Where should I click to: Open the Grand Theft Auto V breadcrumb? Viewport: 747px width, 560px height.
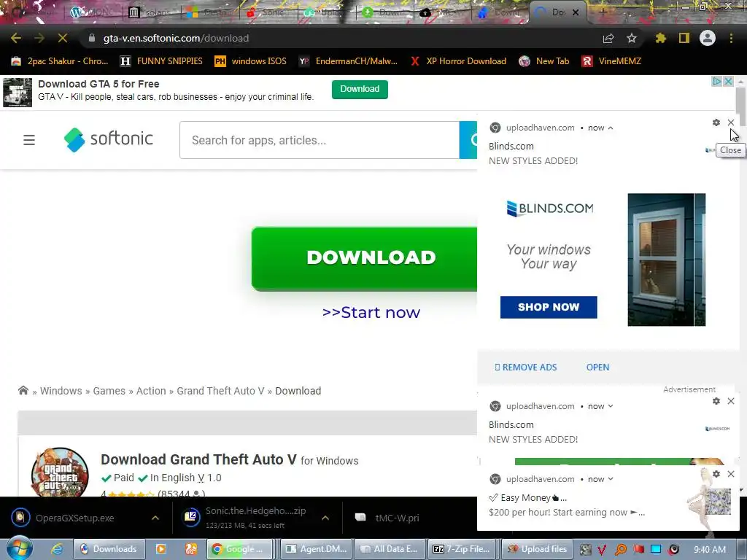click(x=220, y=391)
